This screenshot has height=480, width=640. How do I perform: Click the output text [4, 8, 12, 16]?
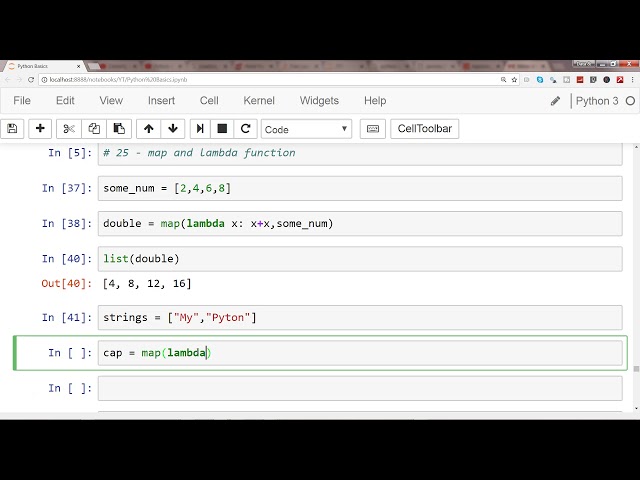147,283
